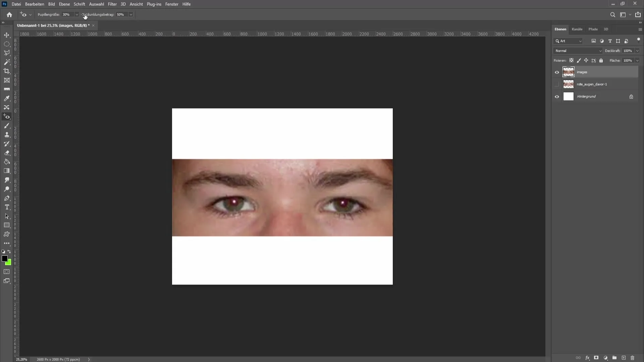This screenshot has height=362, width=644.
Task: Toggle visibility of images layer
Action: pos(557,72)
